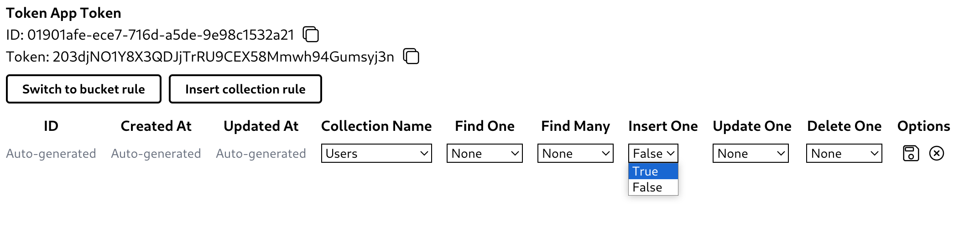Collapse the Insert One dropdown
The image size is (980, 238).
pos(653,153)
